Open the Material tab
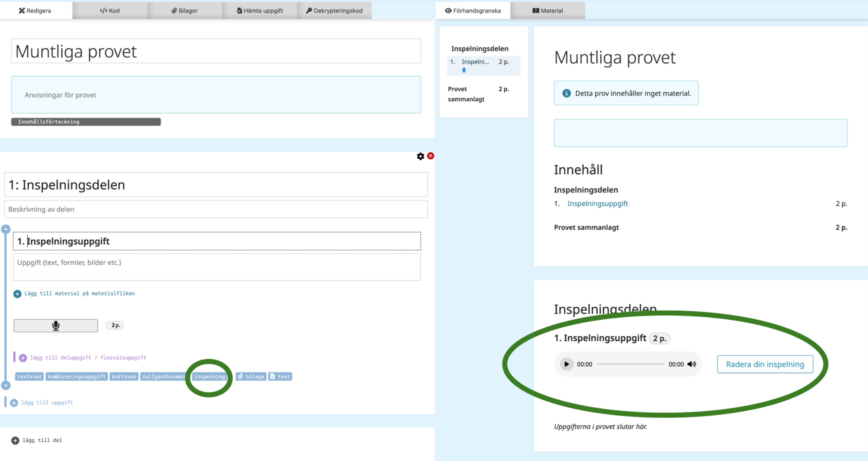 [547, 10]
